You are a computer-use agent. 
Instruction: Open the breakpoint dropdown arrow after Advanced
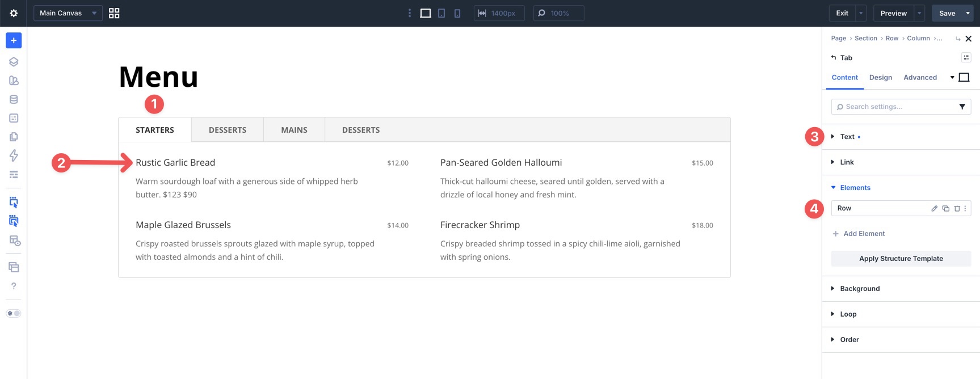click(x=952, y=77)
